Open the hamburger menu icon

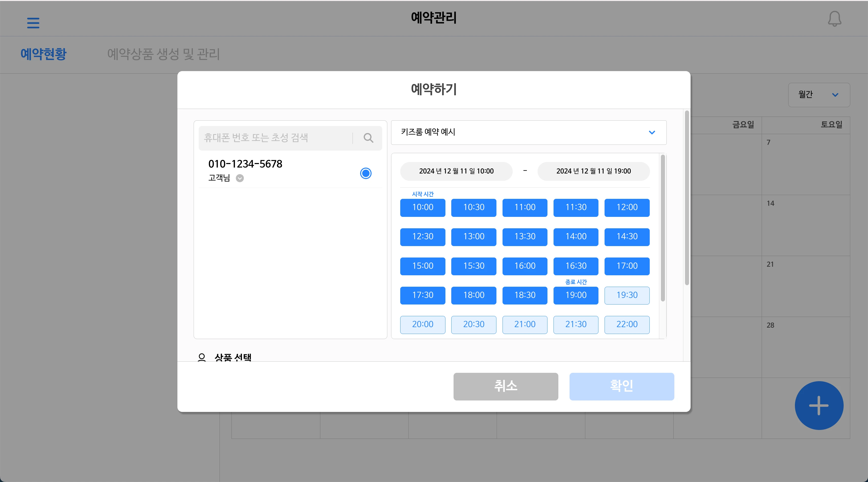(x=33, y=23)
